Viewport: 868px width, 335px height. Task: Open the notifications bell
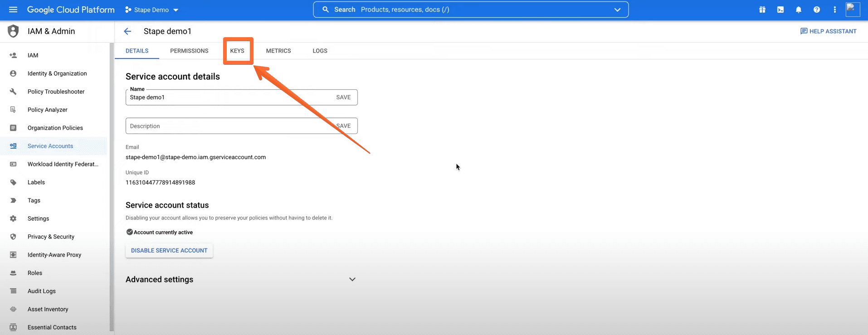point(799,10)
